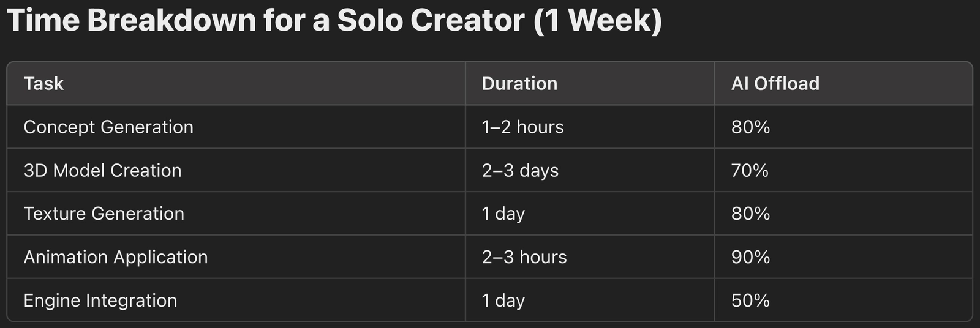The width and height of the screenshot is (980, 328).
Task: Click the AI Offload column header
Action: [x=775, y=83]
